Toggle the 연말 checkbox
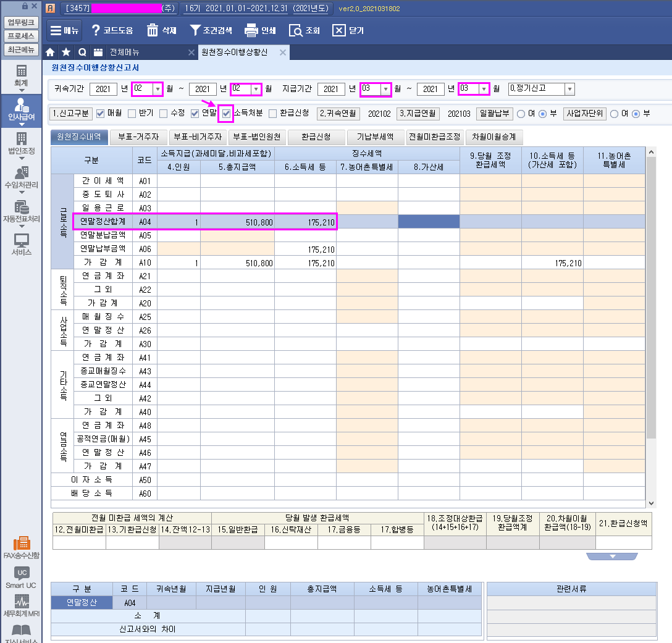The image size is (672, 643). tap(195, 114)
